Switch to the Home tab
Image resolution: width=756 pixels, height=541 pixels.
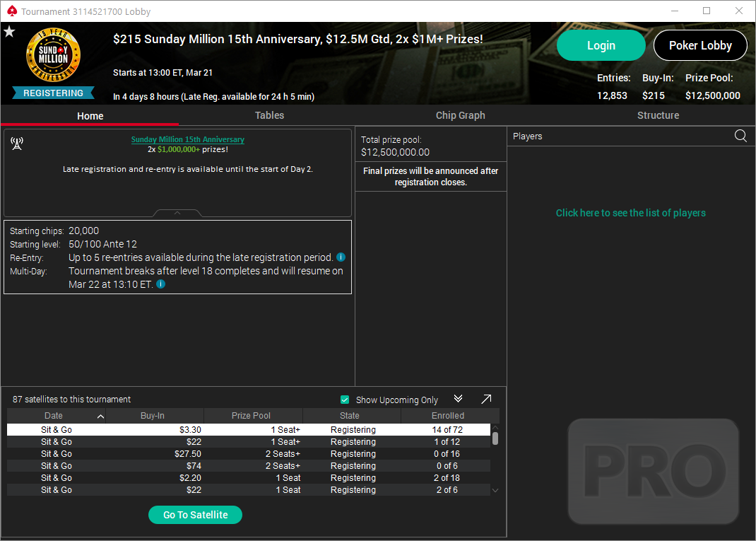pos(90,116)
